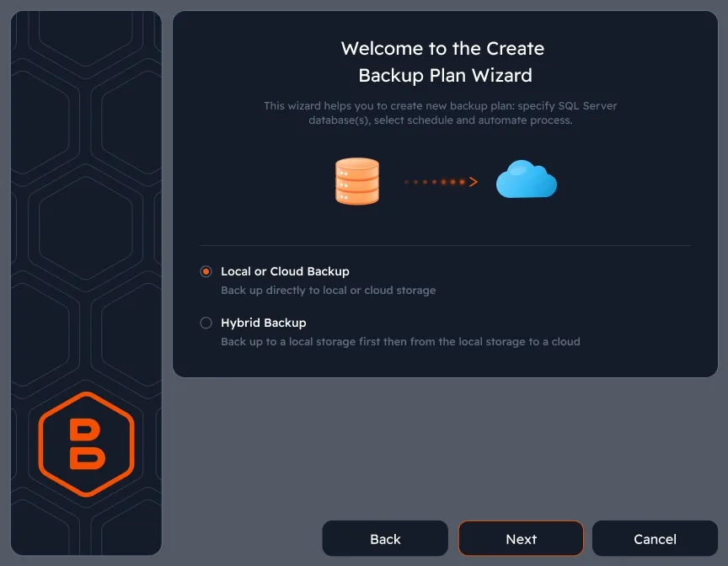The height and width of the screenshot is (566, 728).
Task: Proceed with the Next button
Action: point(521,539)
